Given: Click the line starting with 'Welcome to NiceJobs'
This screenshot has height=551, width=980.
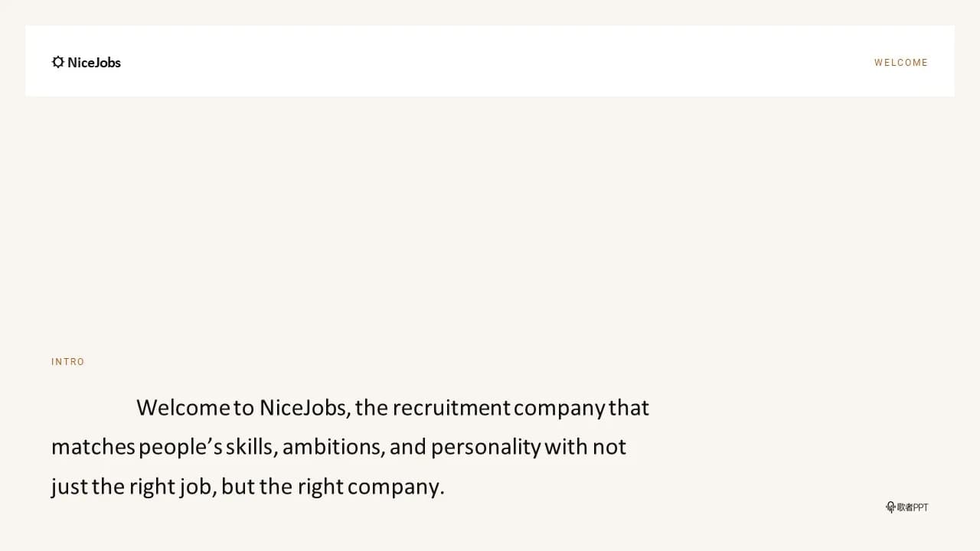Looking at the screenshot, I should tap(393, 408).
